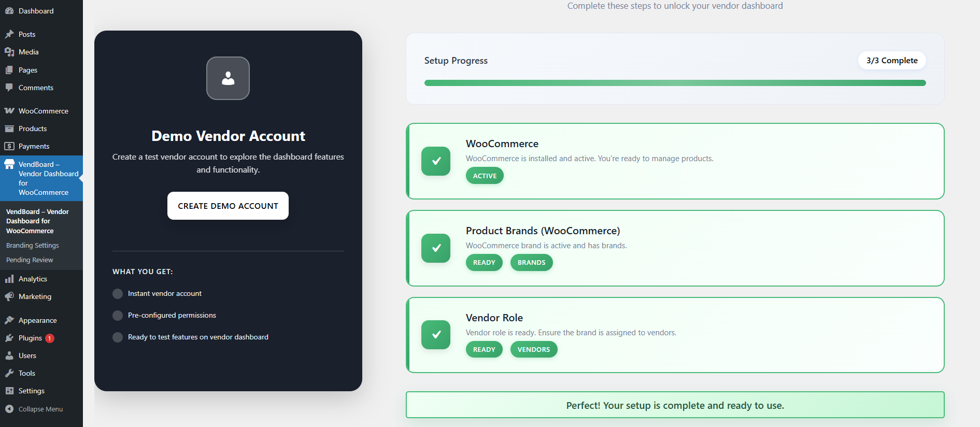Image resolution: width=980 pixels, height=427 pixels.
Task: Click the Marketing megaphone icon
Action: (x=9, y=296)
